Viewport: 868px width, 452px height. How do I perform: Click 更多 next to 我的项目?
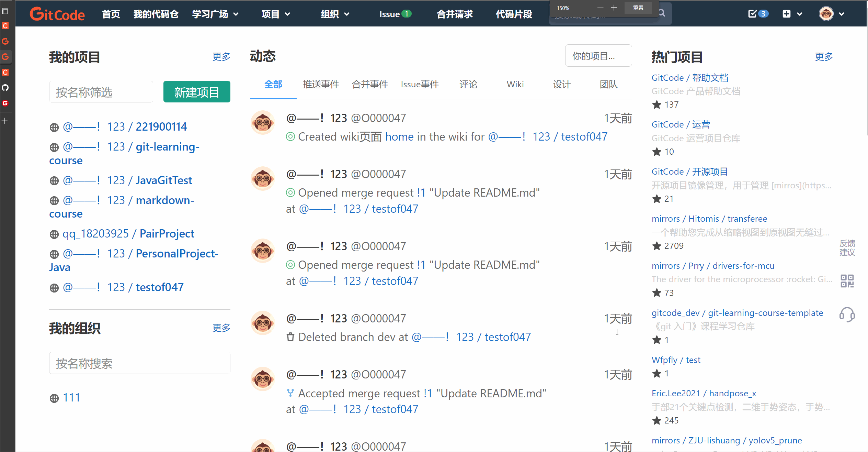(x=221, y=57)
